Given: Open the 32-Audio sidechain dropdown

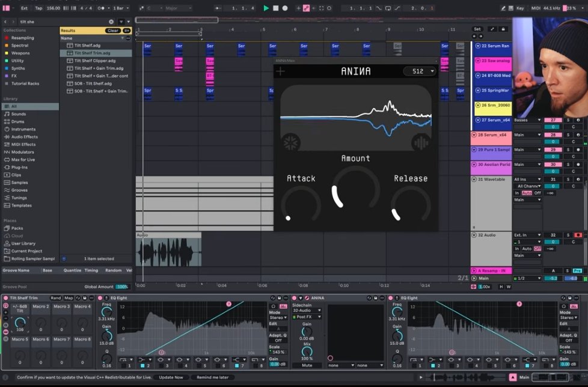Looking at the screenshot, I should (x=307, y=311).
